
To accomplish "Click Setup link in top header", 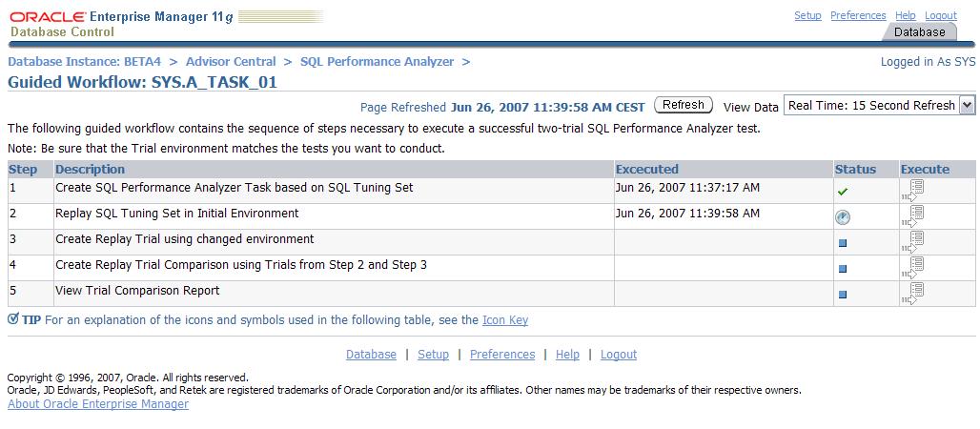I will [807, 15].
